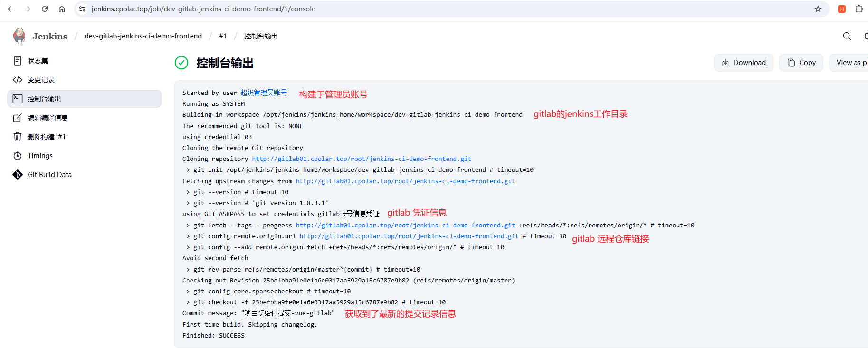Viewport: 868px width, 348px height.
Task: Click the 控制台输出 terminal icon in sidebar
Action: click(x=18, y=99)
